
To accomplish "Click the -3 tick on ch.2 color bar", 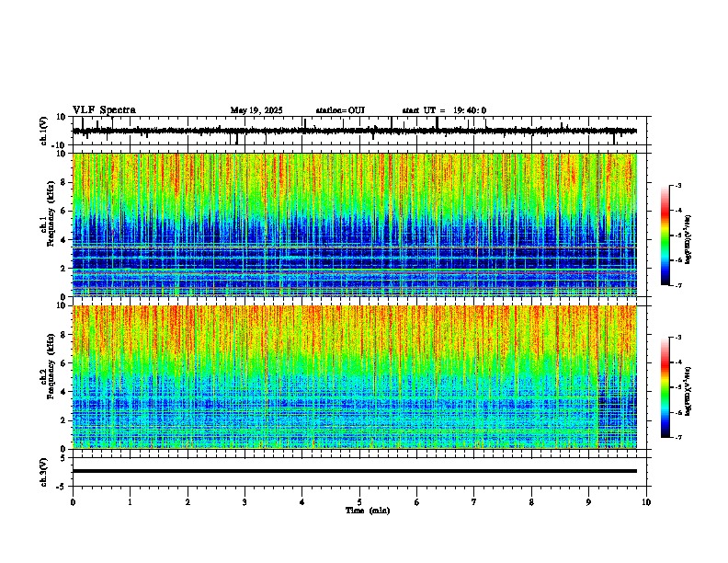I will click(678, 338).
